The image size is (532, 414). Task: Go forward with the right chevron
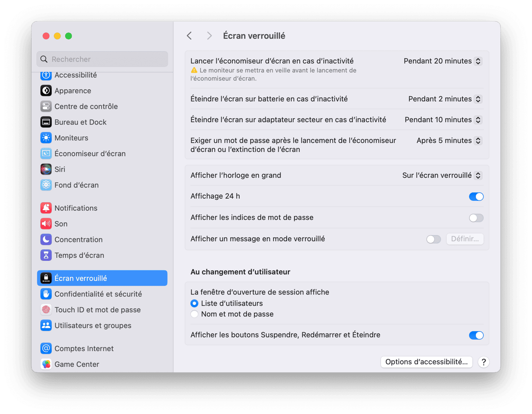pyautogui.click(x=209, y=36)
